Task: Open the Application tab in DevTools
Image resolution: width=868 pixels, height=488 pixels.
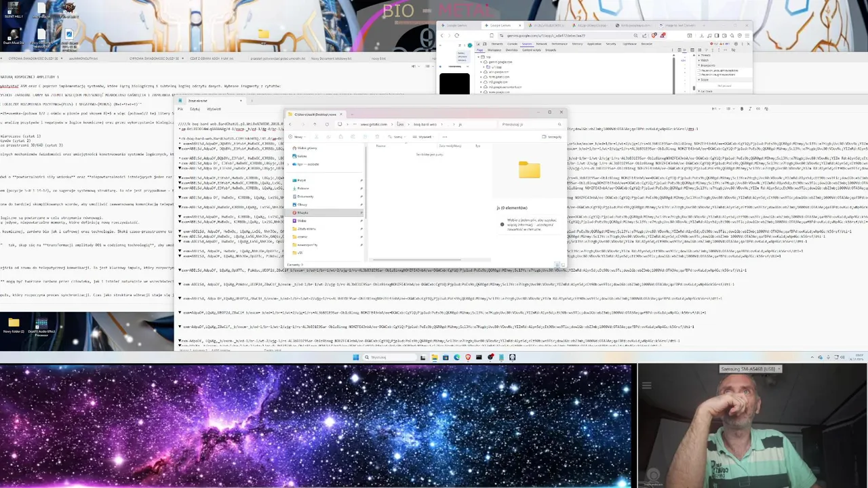Action: coord(594,44)
